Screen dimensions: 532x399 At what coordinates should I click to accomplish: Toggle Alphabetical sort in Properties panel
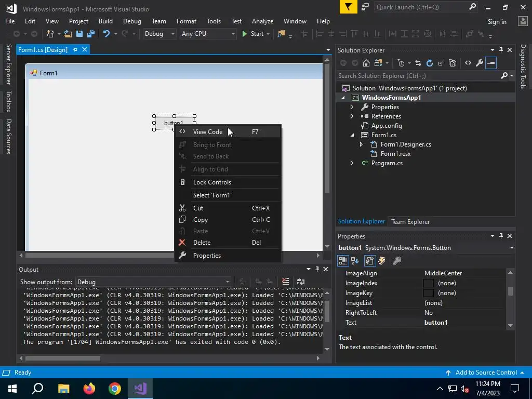point(355,261)
